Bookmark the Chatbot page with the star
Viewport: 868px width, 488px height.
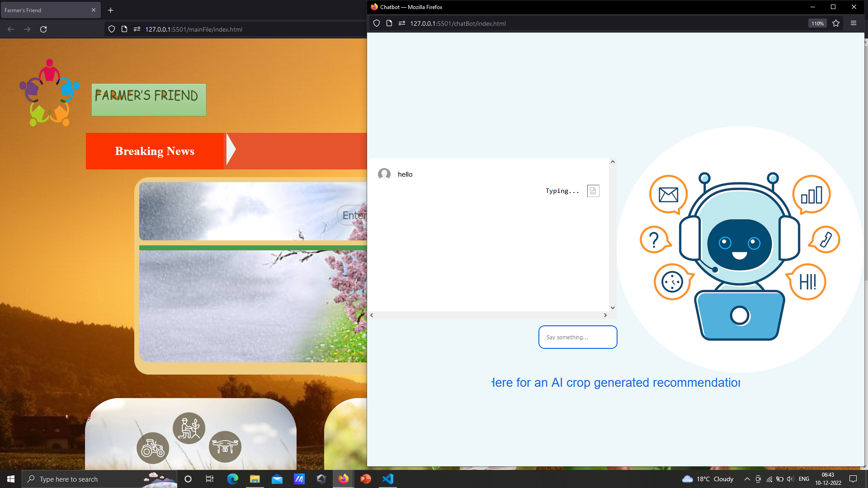836,23
